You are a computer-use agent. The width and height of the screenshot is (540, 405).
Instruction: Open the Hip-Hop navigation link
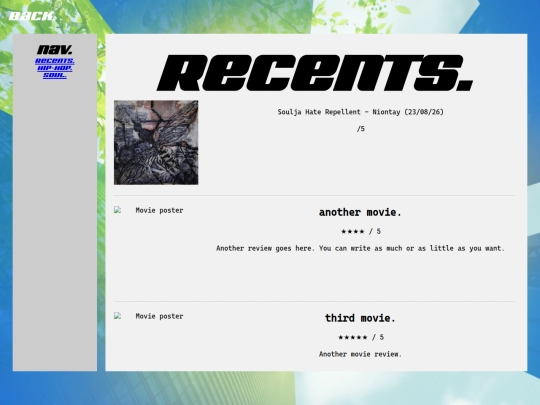click(55, 68)
